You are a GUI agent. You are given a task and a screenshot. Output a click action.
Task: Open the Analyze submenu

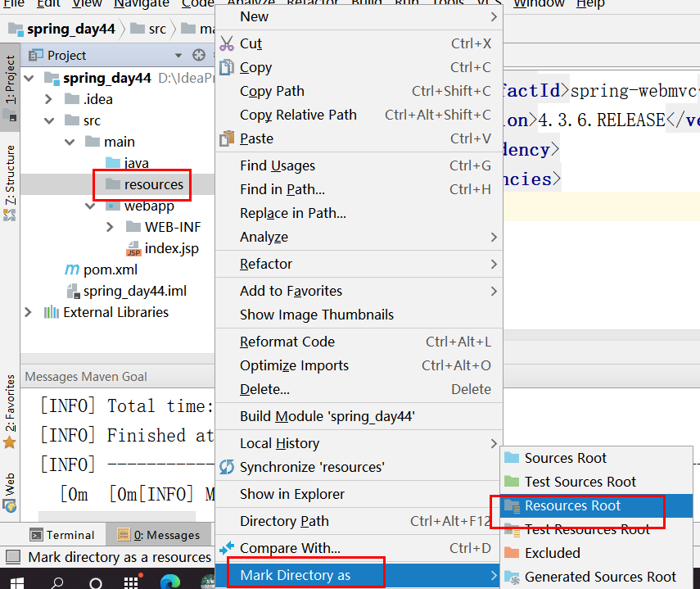tap(359, 237)
